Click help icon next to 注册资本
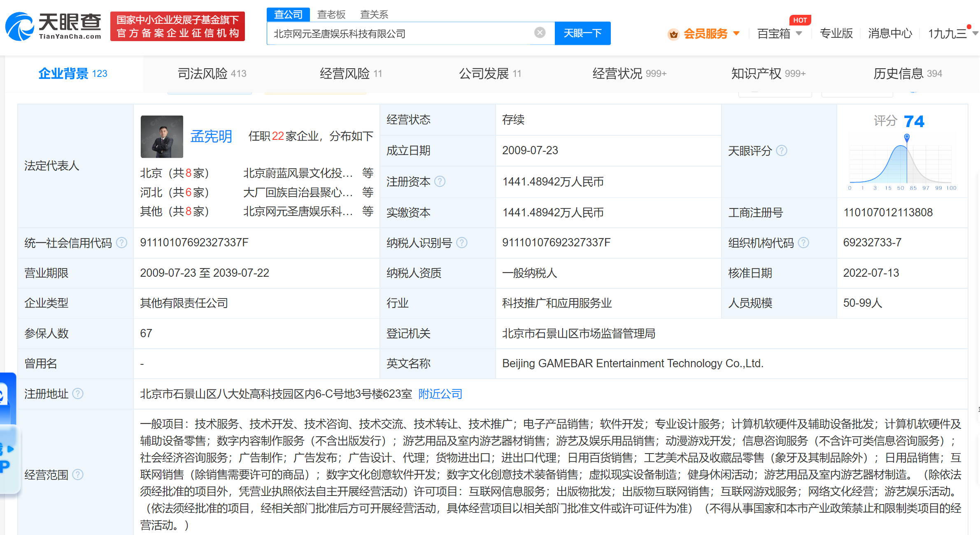Viewport: 980px width, 535px height. tap(440, 181)
